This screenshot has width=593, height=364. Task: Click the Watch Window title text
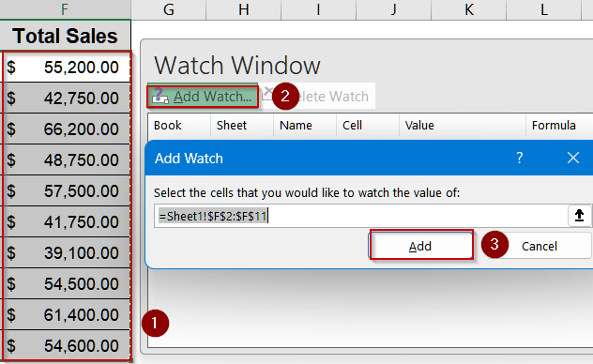pyautogui.click(x=237, y=66)
